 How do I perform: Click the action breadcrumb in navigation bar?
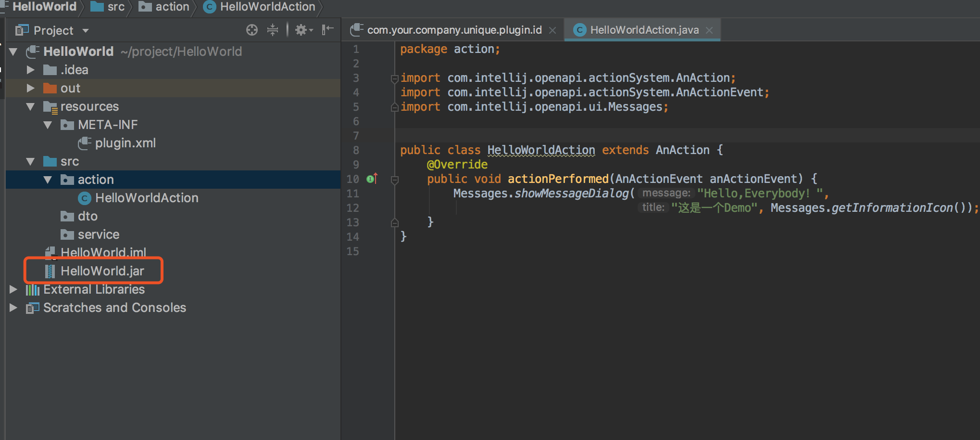[x=164, y=7]
